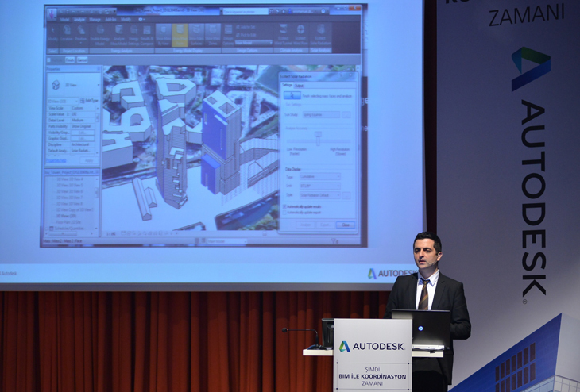580x392 pixels.
Task: Launch Ecotect Wind Tunnel
Action: pos(284,34)
